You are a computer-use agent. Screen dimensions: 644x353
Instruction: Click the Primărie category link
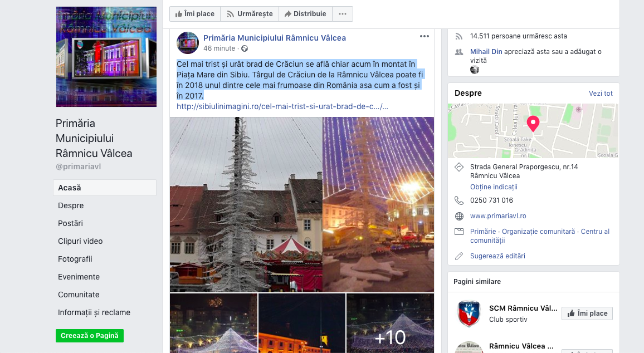pos(483,232)
